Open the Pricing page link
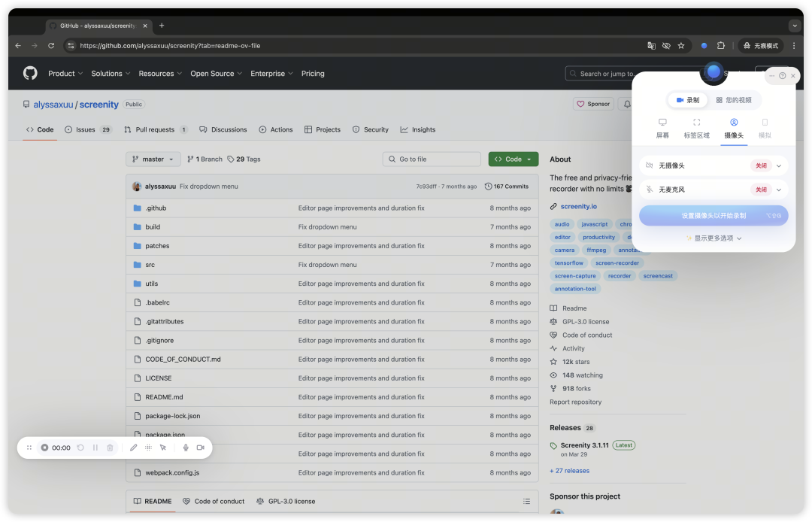Viewport: 812px width, 522px height. 313,74
